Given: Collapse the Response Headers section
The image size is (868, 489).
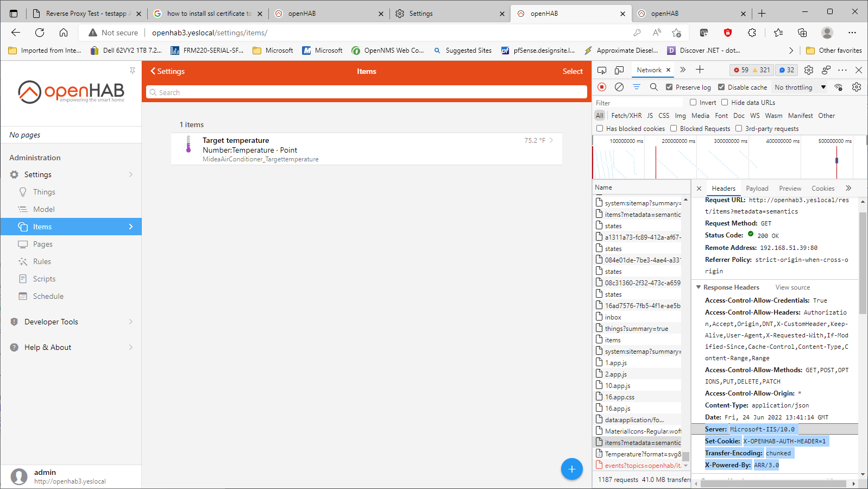Looking at the screenshot, I should (x=699, y=287).
